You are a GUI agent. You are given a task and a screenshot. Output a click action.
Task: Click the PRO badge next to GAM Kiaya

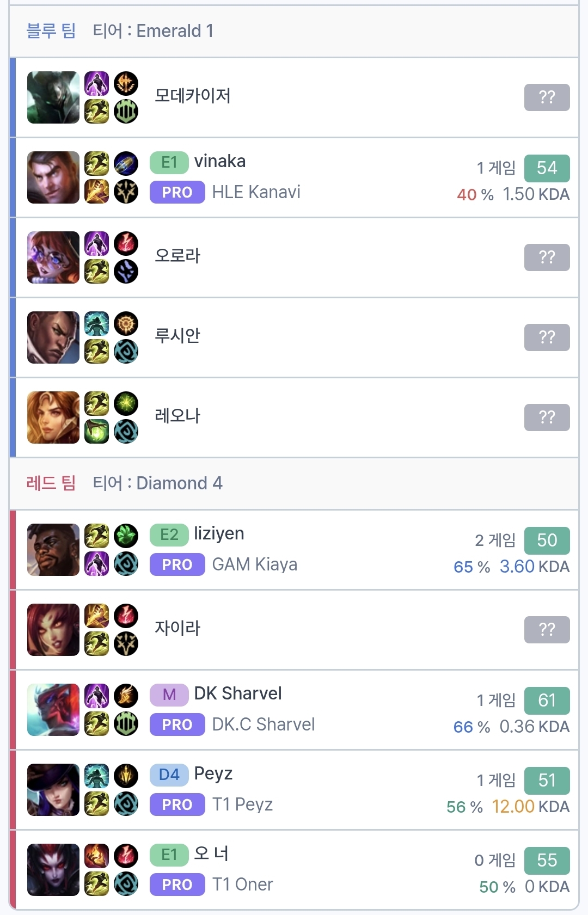(x=177, y=564)
